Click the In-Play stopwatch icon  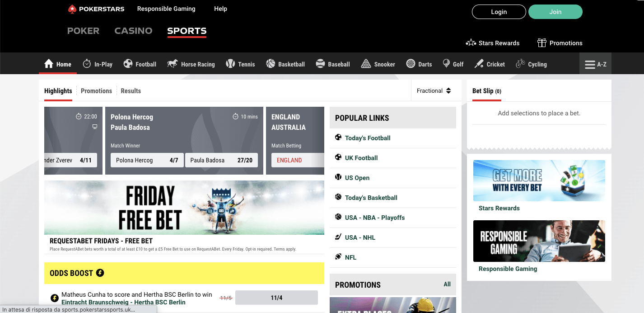click(87, 64)
